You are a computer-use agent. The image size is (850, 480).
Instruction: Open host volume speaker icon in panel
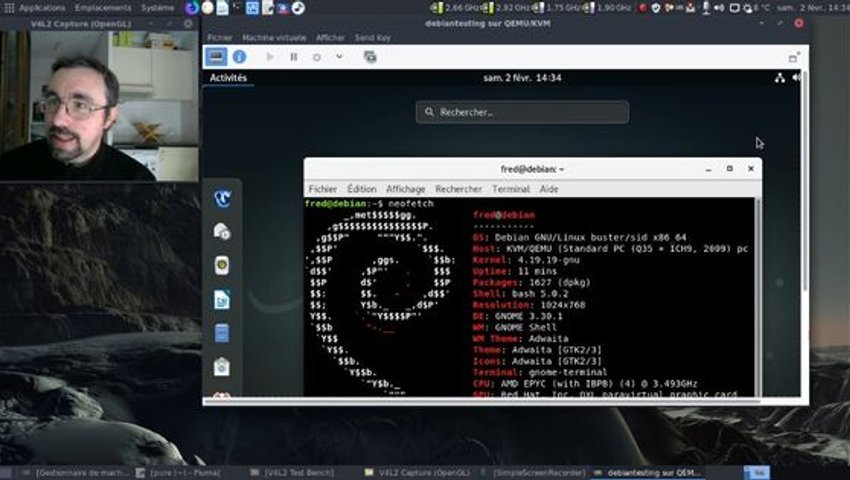point(719,8)
